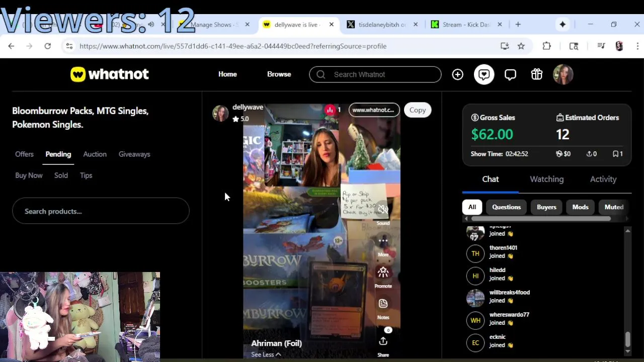
Task: Click the Search products field
Action: (101, 211)
